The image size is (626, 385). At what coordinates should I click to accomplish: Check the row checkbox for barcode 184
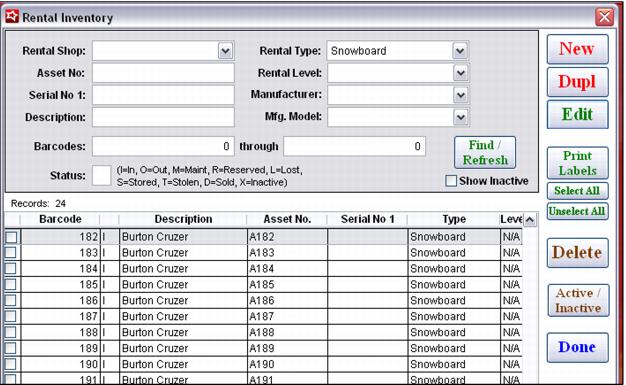pyautogui.click(x=11, y=269)
